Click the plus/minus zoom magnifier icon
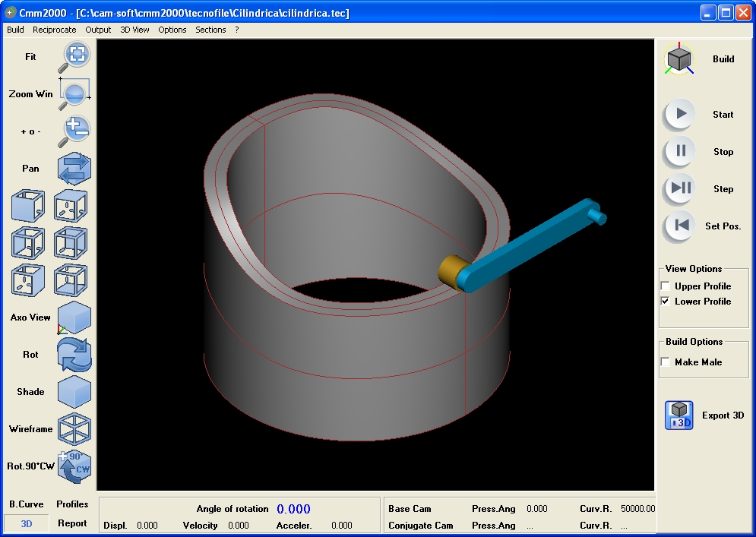This screenshot has width=756, height=537. point(74,131)
